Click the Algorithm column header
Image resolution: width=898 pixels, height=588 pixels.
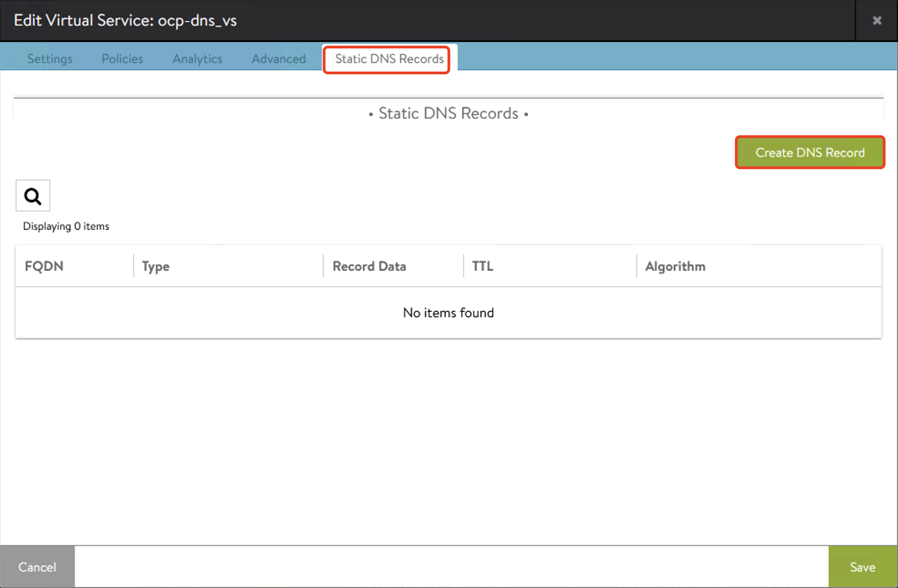coord(675,266)
